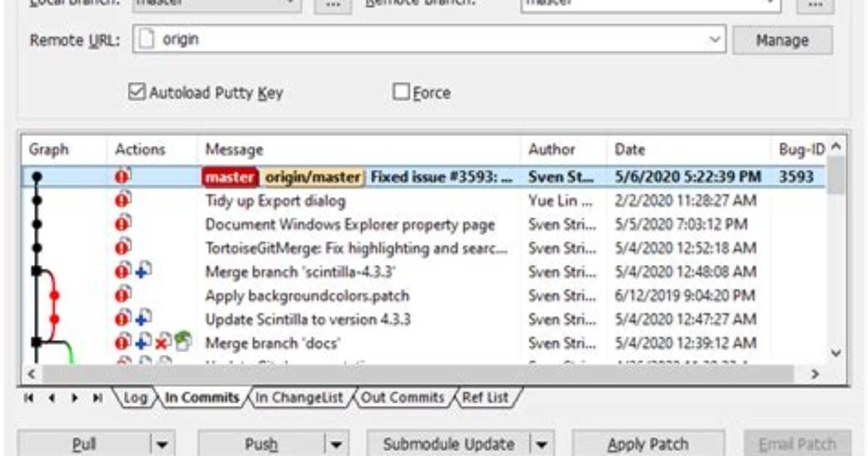The image size is (868, 456).
Task: Click modified icon on Merge 'scintilla-4.3.3' row
Action: pyautogui.click(x=123, y=272)
